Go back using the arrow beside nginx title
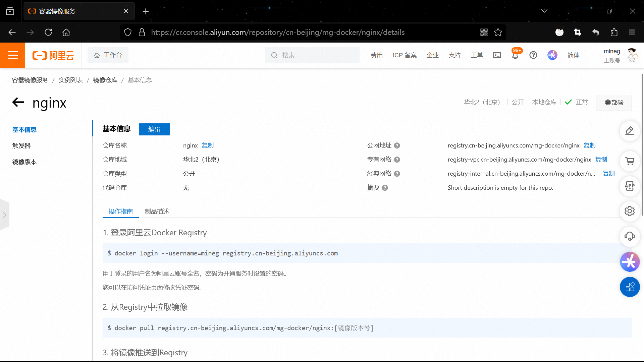 18,102
